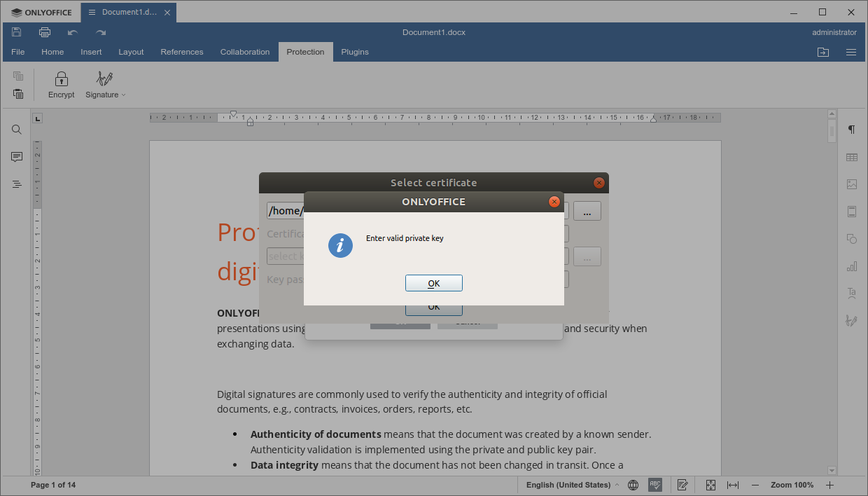Image resolution: width=868 pixels, height=496 pixels.
Task: Toggle fit-to-width view mode
Action: tap(731, 484)
